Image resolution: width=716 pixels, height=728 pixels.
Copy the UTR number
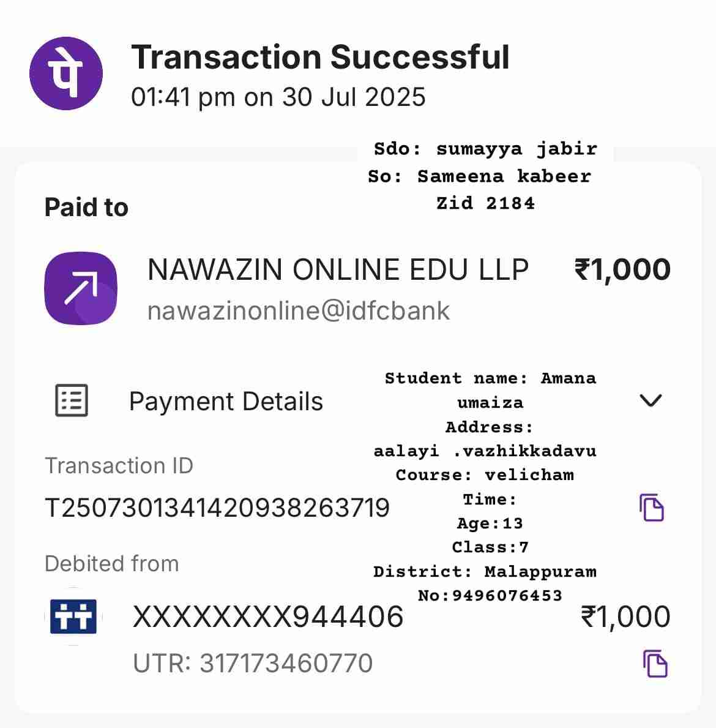click(x=655, y=664)
